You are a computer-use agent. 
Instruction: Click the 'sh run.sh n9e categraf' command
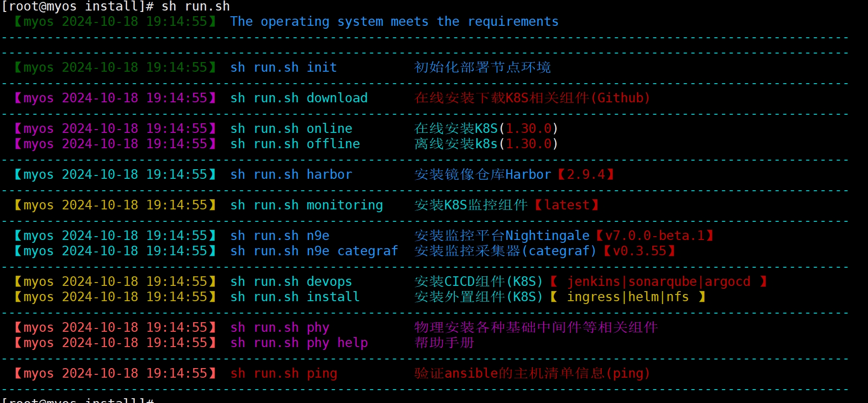(314, 251)
